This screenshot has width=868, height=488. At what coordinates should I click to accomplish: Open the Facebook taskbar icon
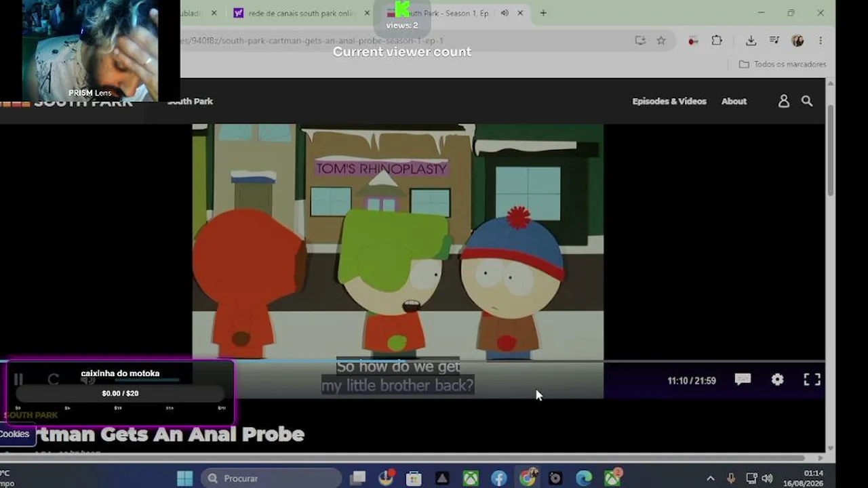(499, 479)
